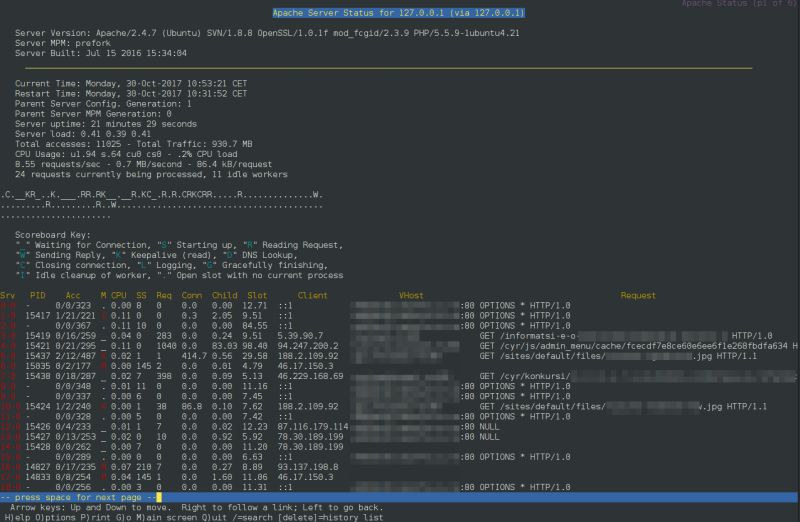Screen dimensions: 800x522
Task: Click the 'Server load: 0.41 0.39 0.41' line
Action: coord(83,134)
